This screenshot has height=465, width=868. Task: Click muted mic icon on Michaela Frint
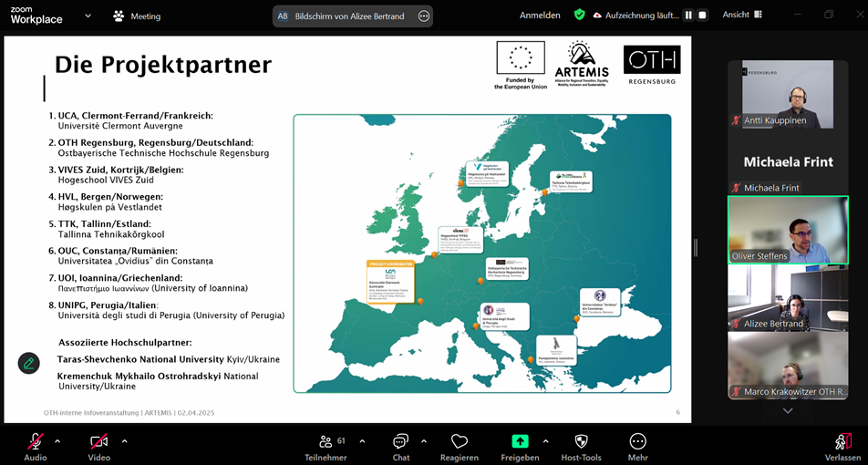click(x=736, y=188)
